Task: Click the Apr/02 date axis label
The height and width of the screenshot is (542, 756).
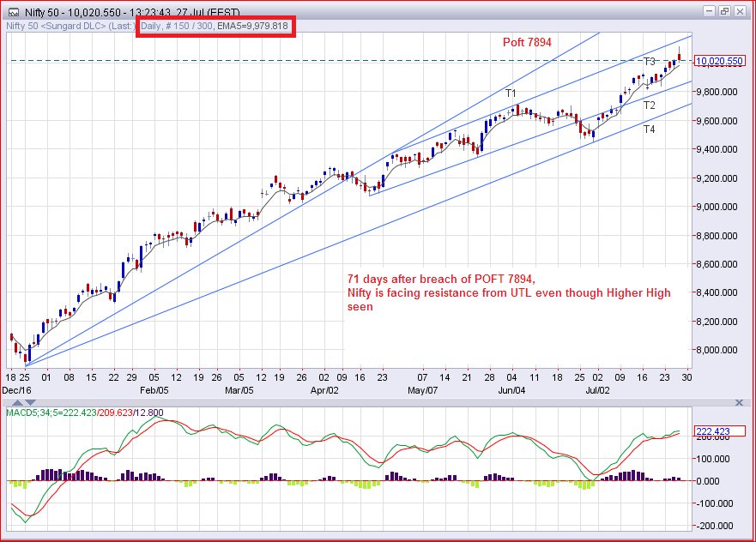Action: point(324,390)
